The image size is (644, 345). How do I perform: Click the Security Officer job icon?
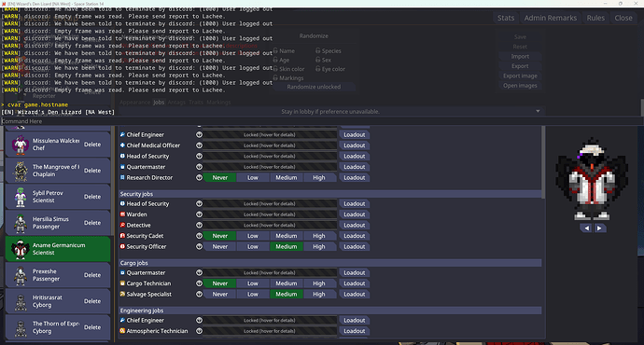tap(122, 246)
